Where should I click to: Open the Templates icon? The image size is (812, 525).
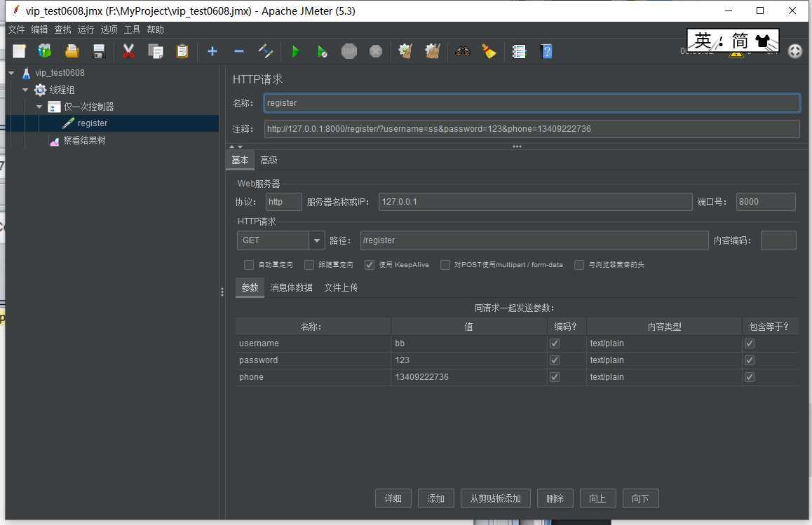(x=45, y=51)
